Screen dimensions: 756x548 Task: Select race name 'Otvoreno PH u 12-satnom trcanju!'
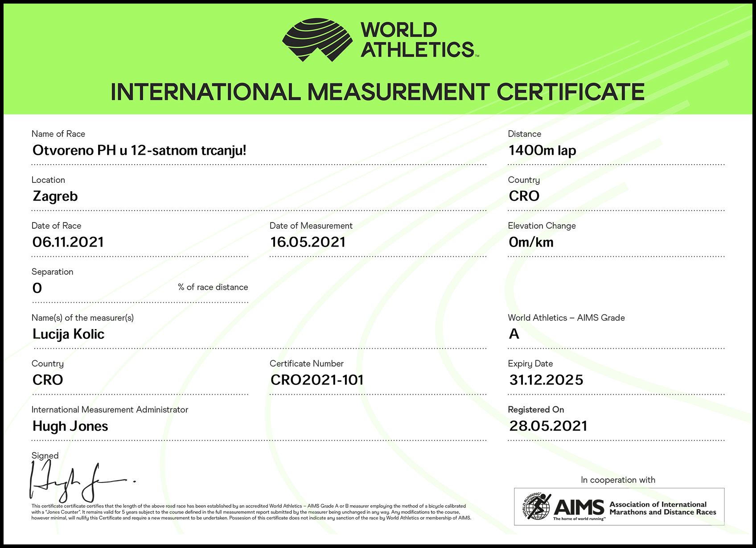[x=139, y=150]
